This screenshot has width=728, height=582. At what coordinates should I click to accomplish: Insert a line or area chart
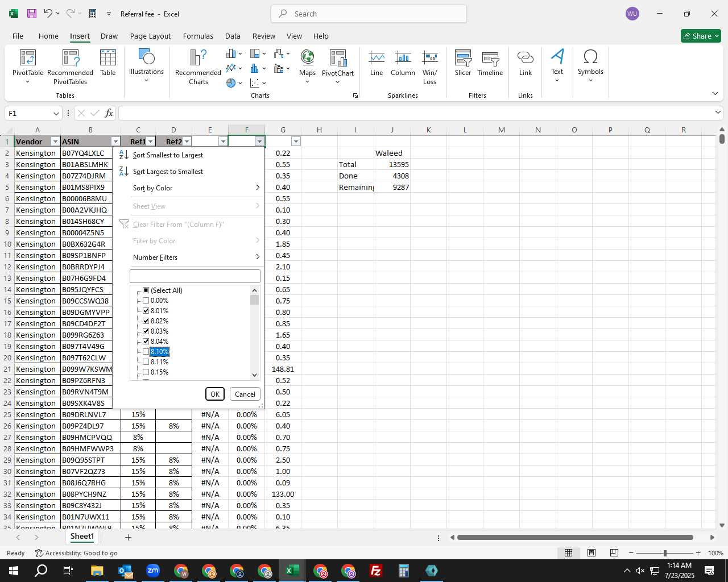[234, 68]
